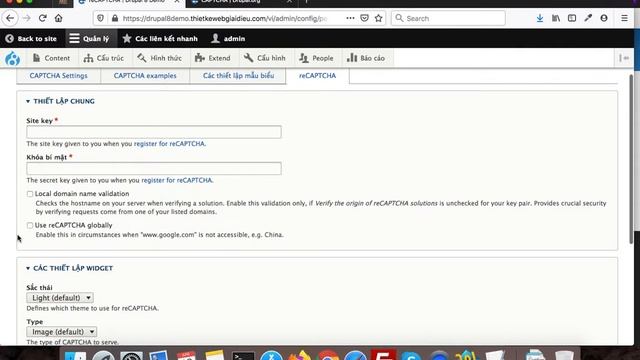The width and height of the screenshot is (640, 360).
Task: Toggle the Quản lý menu
Action: (90, 39)
